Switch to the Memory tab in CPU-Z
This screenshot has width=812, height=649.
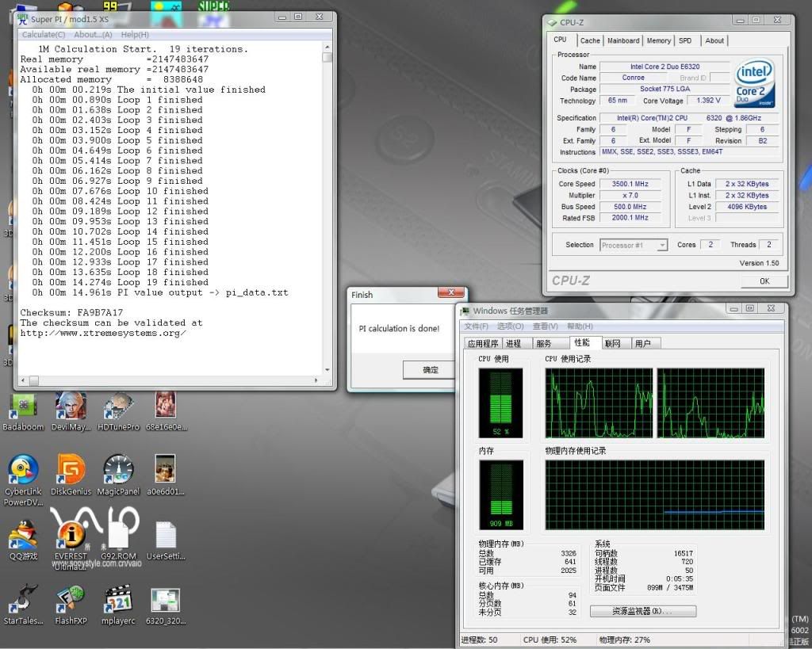[x=658, y=40]
